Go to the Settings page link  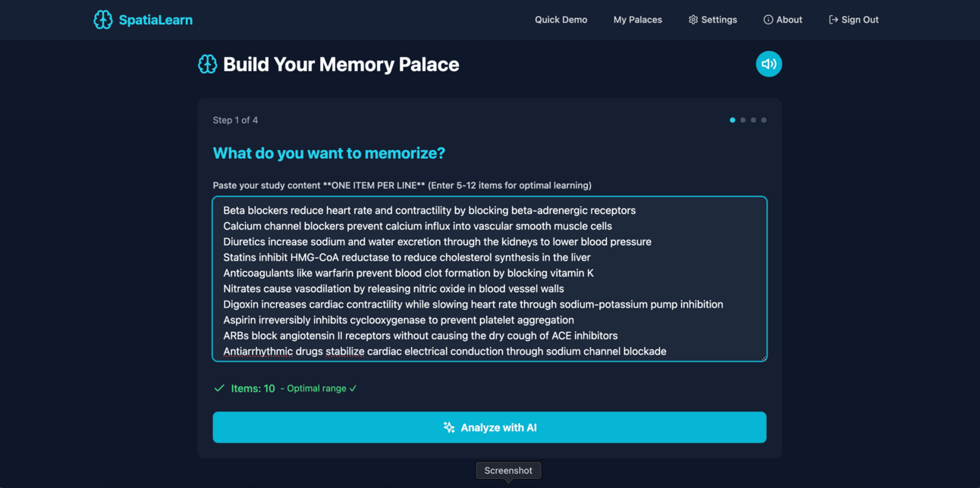(x=713, y=20)
